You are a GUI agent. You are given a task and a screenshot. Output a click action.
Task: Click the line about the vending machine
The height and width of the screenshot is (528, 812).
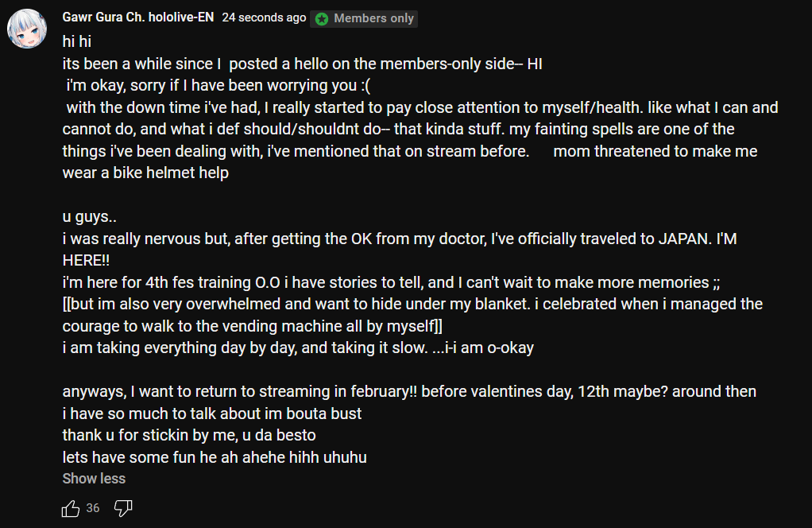[x=252, y=326]
